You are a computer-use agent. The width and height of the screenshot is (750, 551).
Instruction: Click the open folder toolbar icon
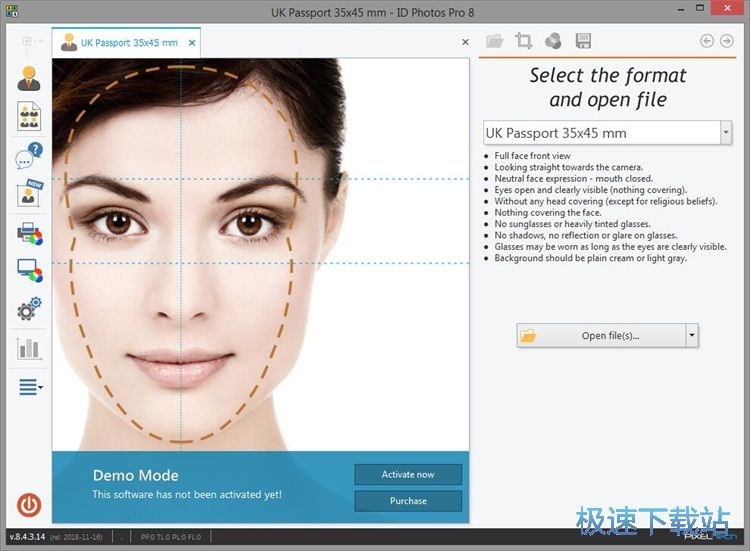494,41
